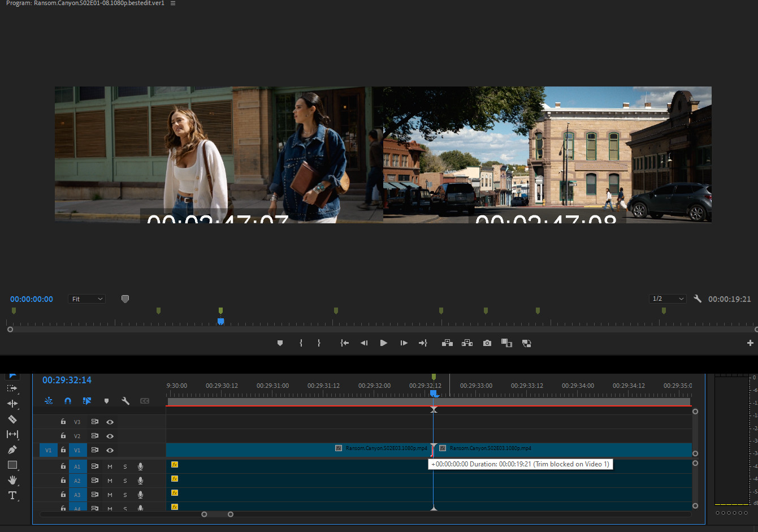Click the closed captions CC button
Viewport: 758px width, 532px height.
pos(145,401)
